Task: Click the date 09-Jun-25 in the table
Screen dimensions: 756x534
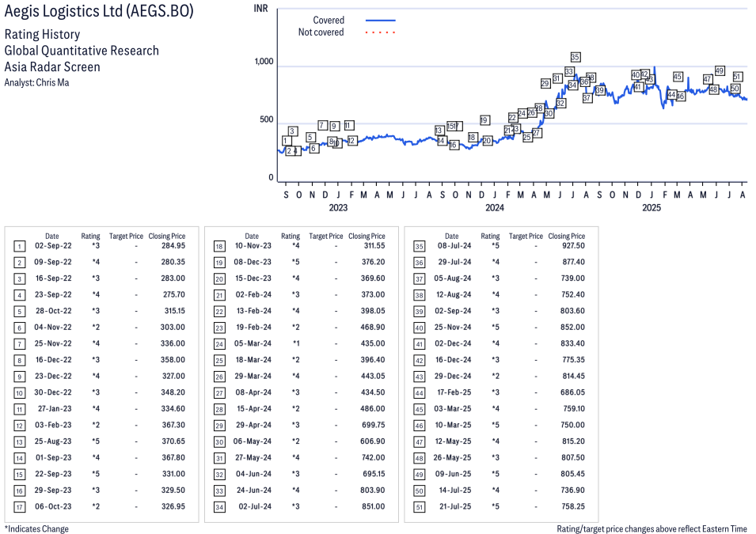Action: click(x=454, y=474)
